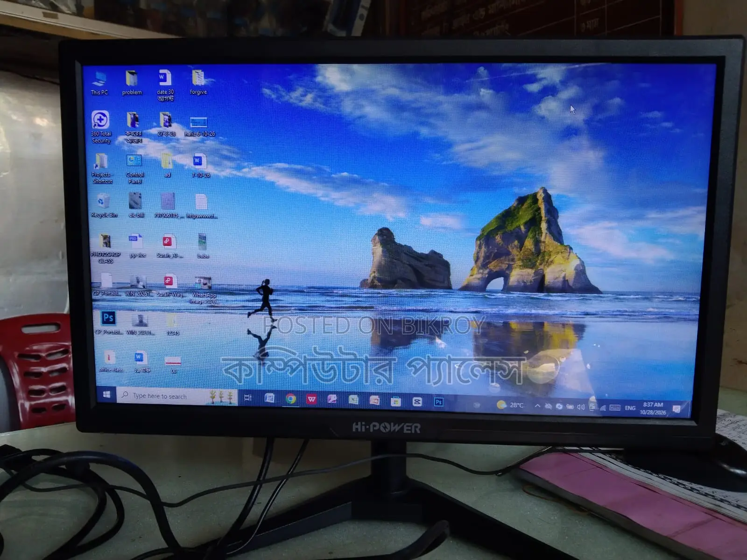The height and width of the screenshot is (560, 747).
Task: Open the Action Center notifications
Action: click(677, 409)
